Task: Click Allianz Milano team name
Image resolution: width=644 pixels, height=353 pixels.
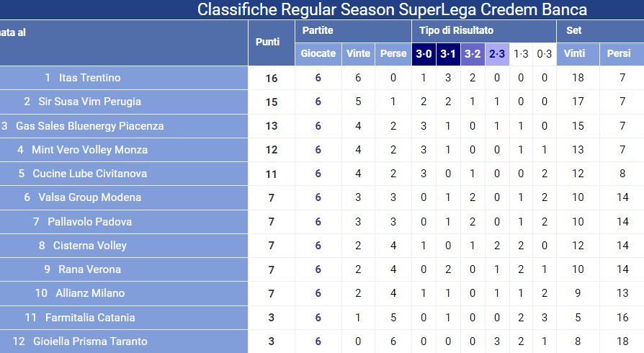Action: 89,293
